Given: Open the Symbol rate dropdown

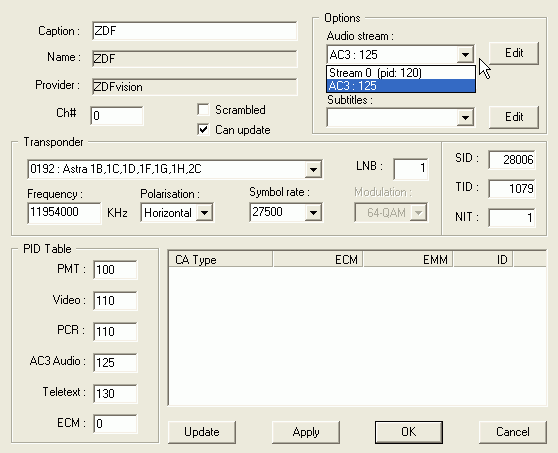Looking at the screenshot, I should click(x=313, y=212).
